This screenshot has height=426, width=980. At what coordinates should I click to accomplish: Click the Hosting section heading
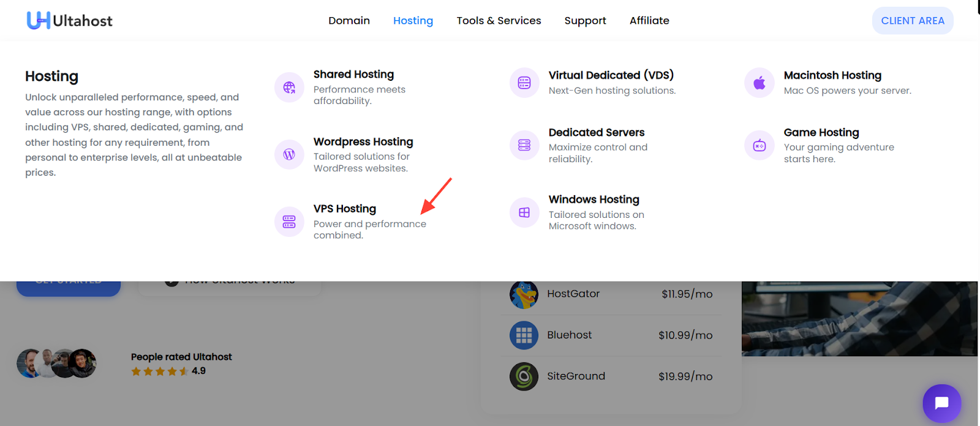click(51, 77)
